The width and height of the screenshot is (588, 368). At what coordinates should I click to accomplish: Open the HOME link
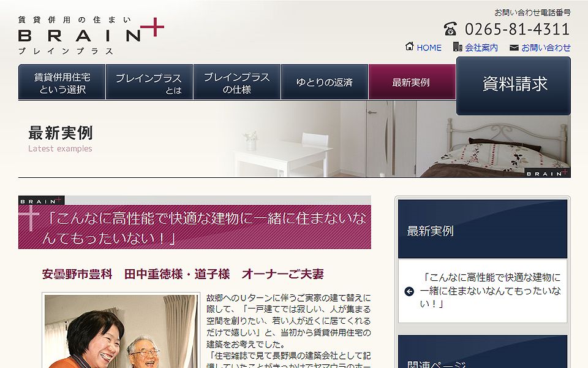click(x=429, y=48)
